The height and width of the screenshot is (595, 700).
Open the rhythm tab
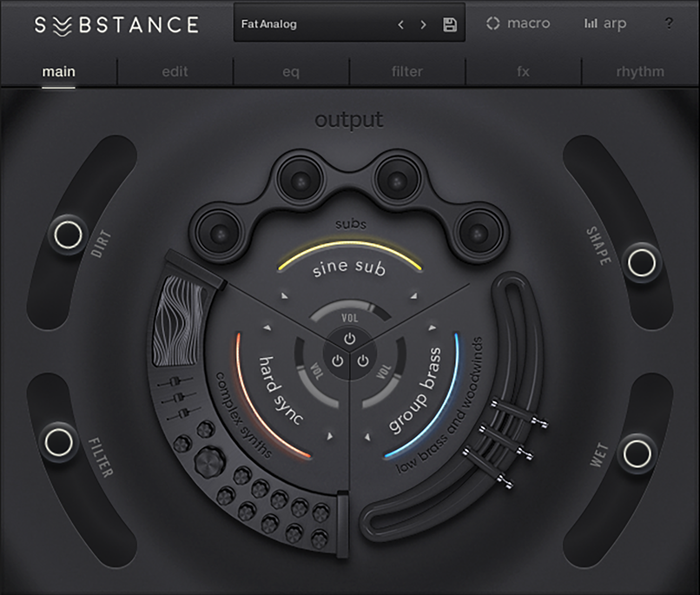pos(638,71)
